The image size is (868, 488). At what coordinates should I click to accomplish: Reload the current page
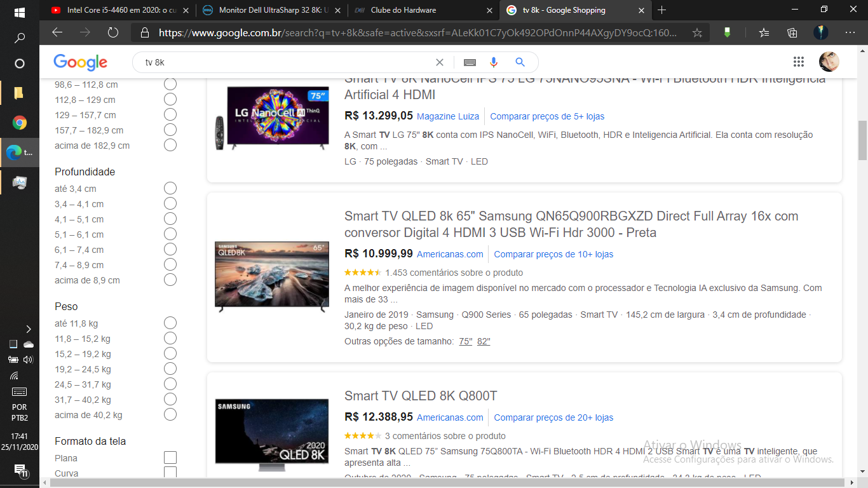click(x=113, y=32)
